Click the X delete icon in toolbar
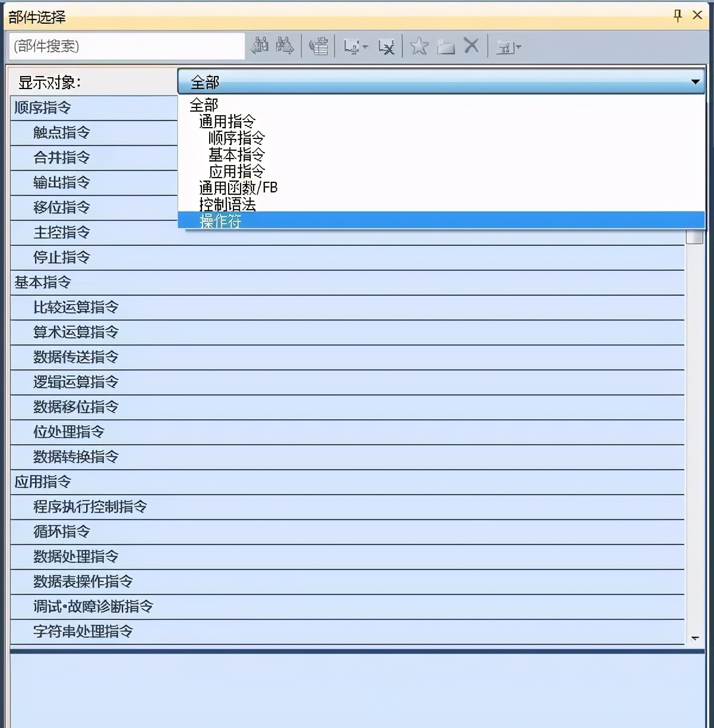The height and width of the screenshot is (728, 714). tap(471, 46)
